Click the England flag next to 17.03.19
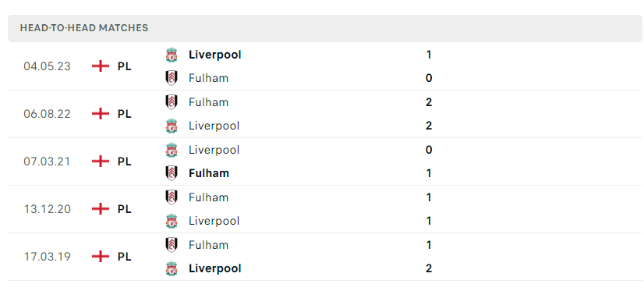Image resolution: width=644 pixels, height=291 pixels. [x=101, y=257]
